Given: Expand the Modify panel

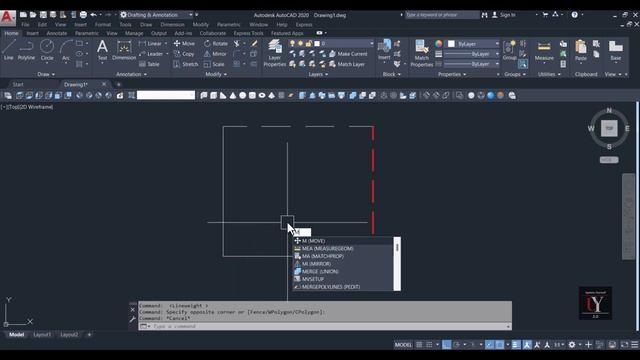Looking at the screenshot, I should click(x=216, y=74).
